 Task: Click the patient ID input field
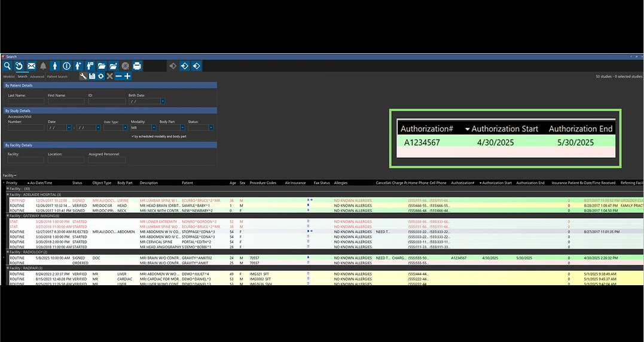coord(107,101)
